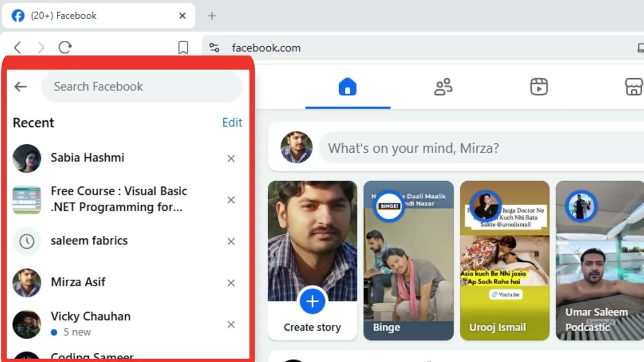Open the Friends tab icon
Image resolution: width=644 pixels, height=362 pixels.
click(443, 87)
